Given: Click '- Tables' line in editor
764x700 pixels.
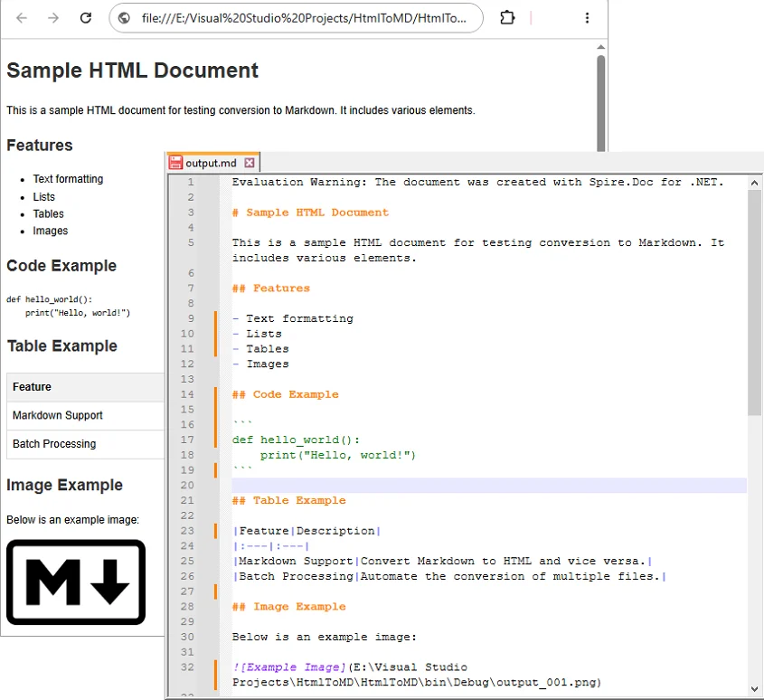Looking at the screenshot, I should (260, 349).
